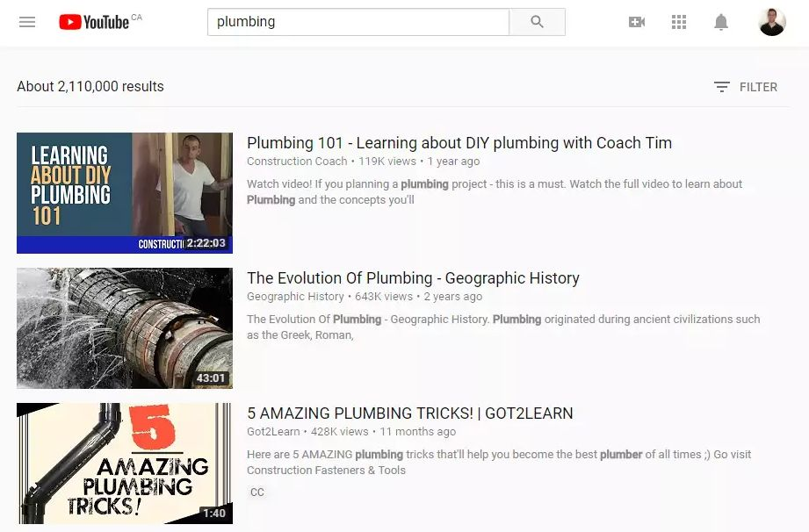Click the 1:40 duration badge
Viewport: 809px width, 532px height.
tap(214, 513)
